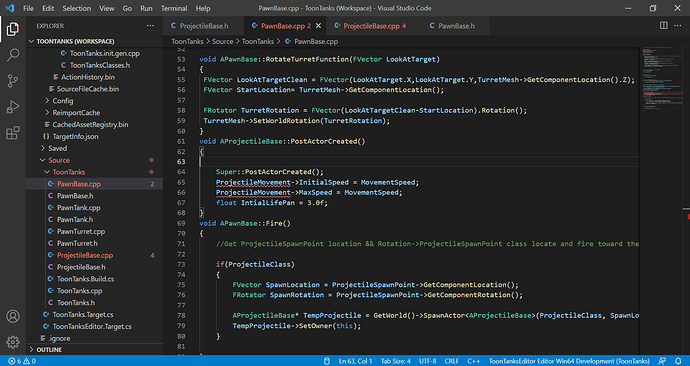
Task: Expand the OUTLINE section
Action: pyautogui.click(x=49, y=350)
